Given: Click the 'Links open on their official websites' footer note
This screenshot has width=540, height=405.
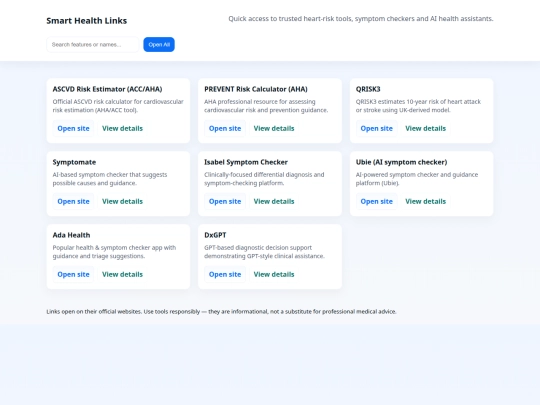Looking at the screenshot, I should tap(221, 312).
